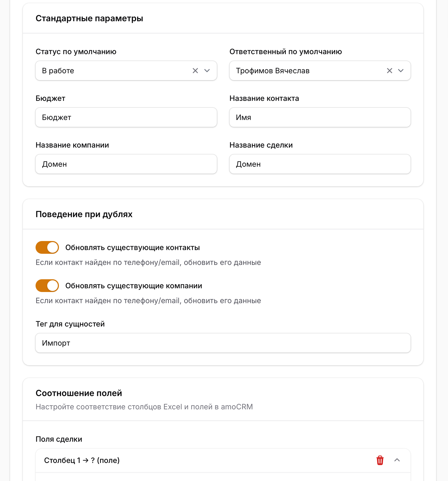Toggle 'Обновлять существующие компании' switch
Image resolution: width=448 pixels, height=481 pixels.
tap(47, 286)
